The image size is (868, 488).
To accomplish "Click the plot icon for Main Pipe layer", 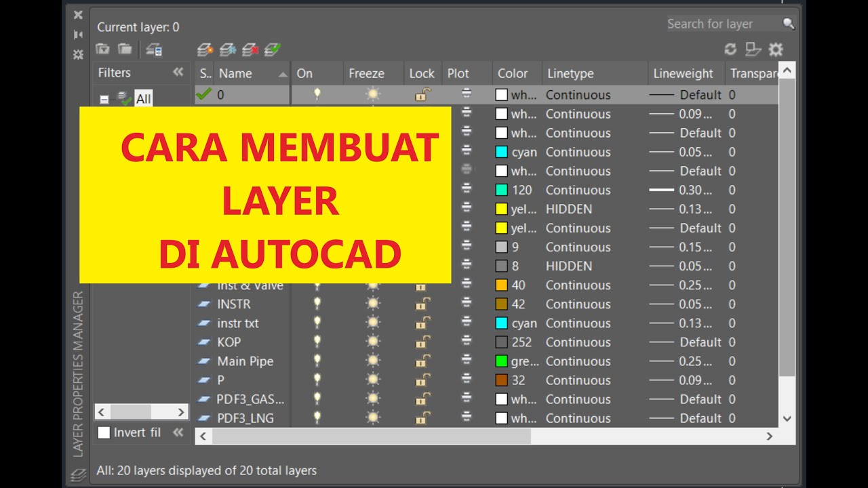I will [467, 361].
